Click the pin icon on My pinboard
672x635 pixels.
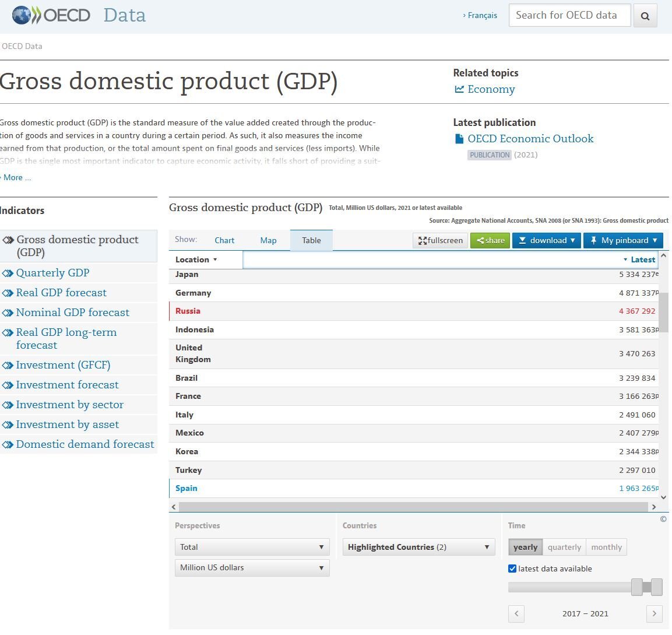click(593, 241)
